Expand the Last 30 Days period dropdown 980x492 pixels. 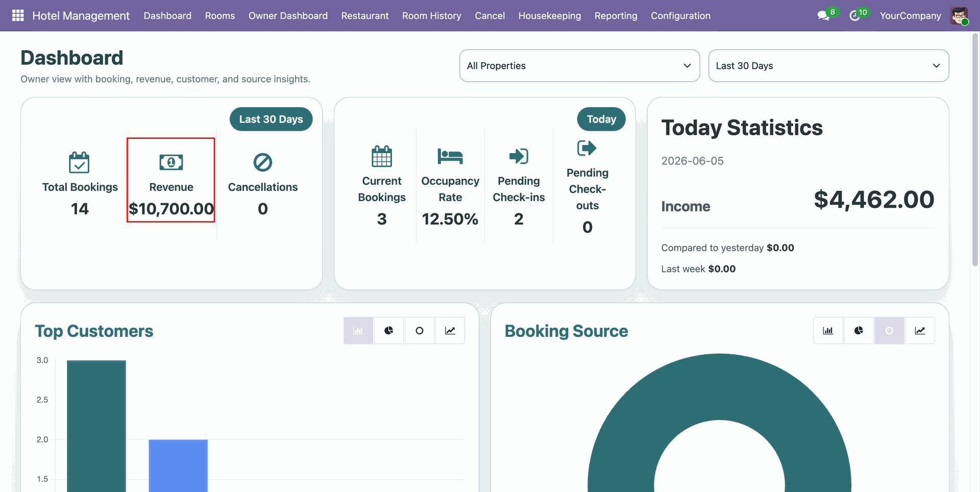(x=828, y=66)
